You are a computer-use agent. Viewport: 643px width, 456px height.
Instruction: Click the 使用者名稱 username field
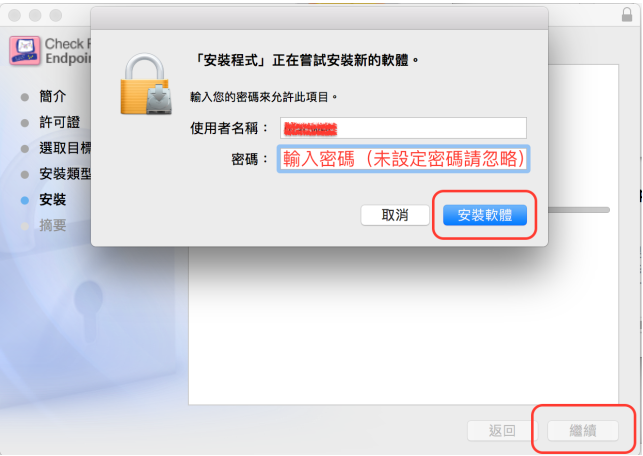404,128
